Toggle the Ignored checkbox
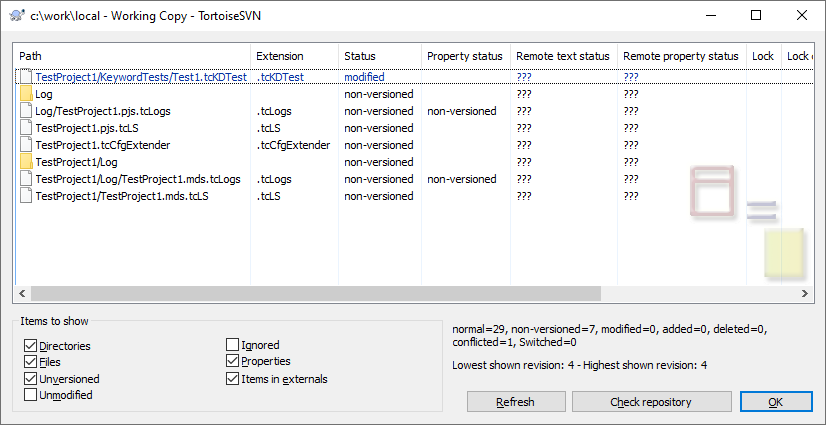The width and height of the screenshot is (826, 425). (x=233, y=346)
